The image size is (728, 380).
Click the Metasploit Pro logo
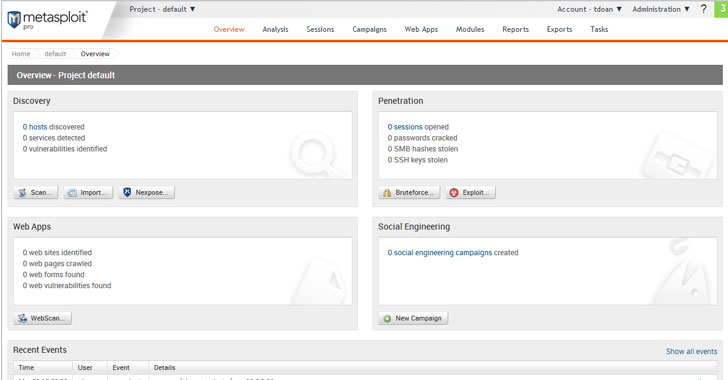pos(47,20)
